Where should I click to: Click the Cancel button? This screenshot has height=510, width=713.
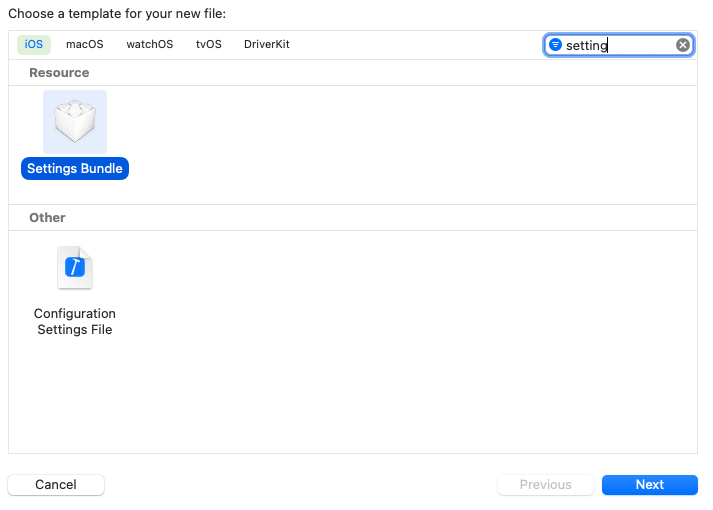coord(56,485)
